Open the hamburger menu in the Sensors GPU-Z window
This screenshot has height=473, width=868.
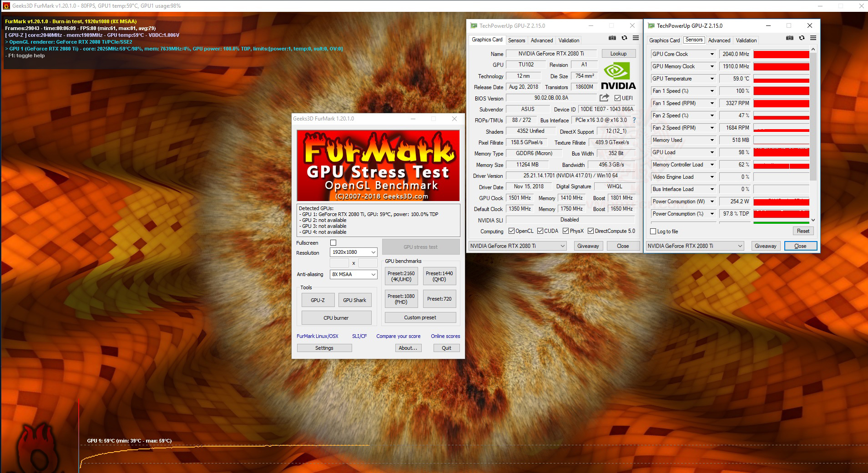click(813, 38)
